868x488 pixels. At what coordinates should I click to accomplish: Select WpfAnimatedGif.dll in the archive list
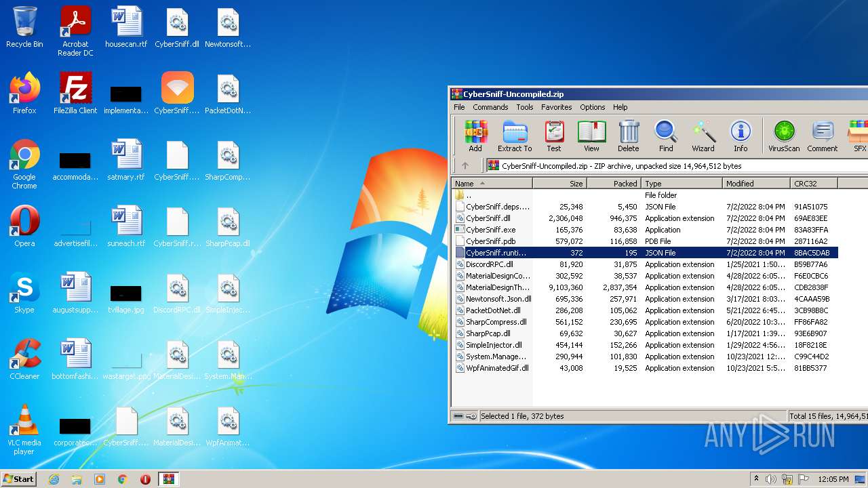646,368
